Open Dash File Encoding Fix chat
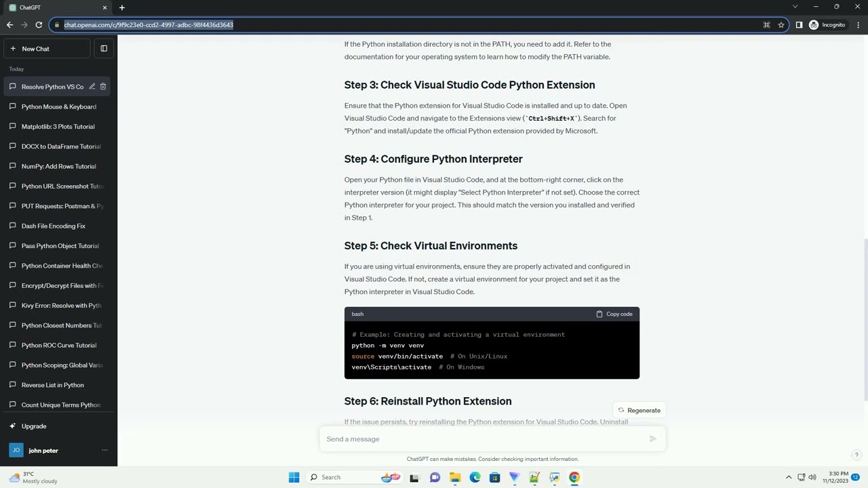 (58, 226)
